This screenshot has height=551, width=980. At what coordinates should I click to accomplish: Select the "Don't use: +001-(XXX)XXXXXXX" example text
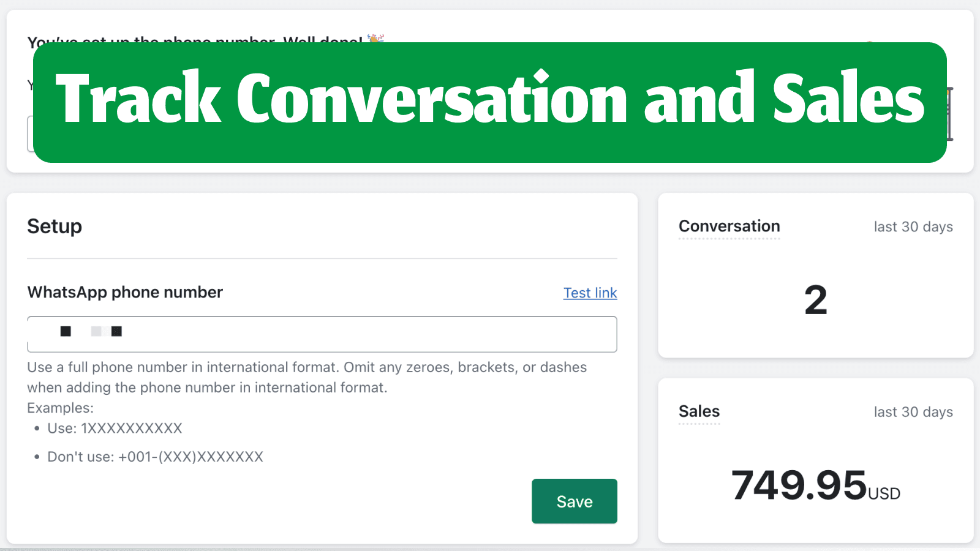point(155,456)
